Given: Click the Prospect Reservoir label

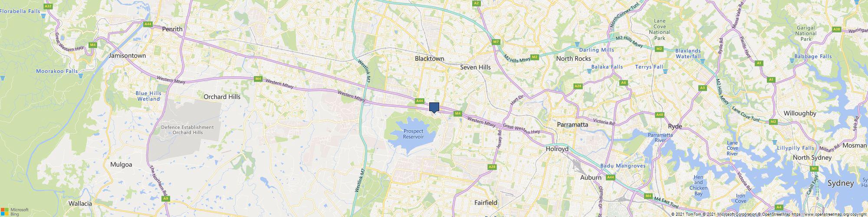Looking at the screenshot, I should (x=413, y=134).
